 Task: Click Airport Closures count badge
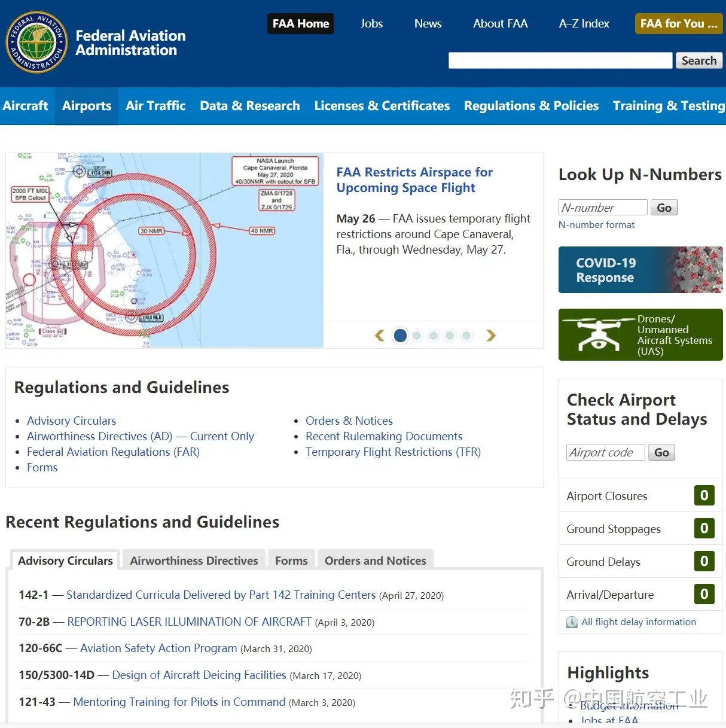[704, 495]
